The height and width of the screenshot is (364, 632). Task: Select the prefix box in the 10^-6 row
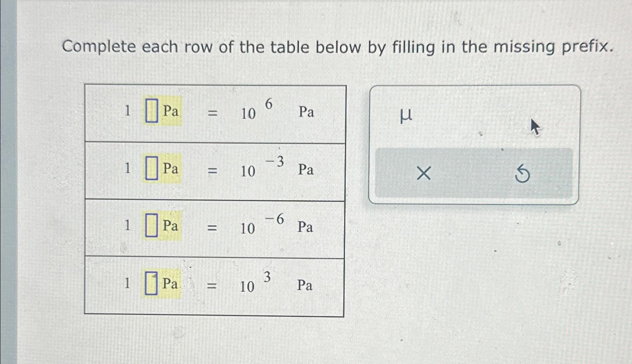click(151, 225)
